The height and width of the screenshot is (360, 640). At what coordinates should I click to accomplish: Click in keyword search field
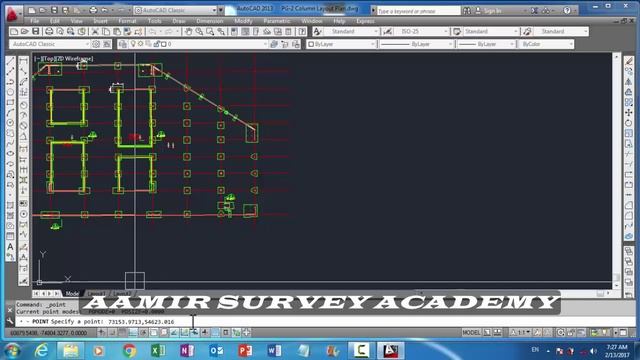(x=418, y=11)
